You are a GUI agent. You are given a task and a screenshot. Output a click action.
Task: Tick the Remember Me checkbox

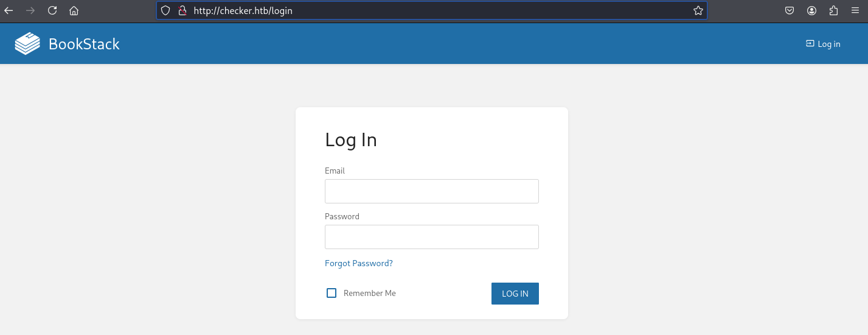click(x=332, y=293)
